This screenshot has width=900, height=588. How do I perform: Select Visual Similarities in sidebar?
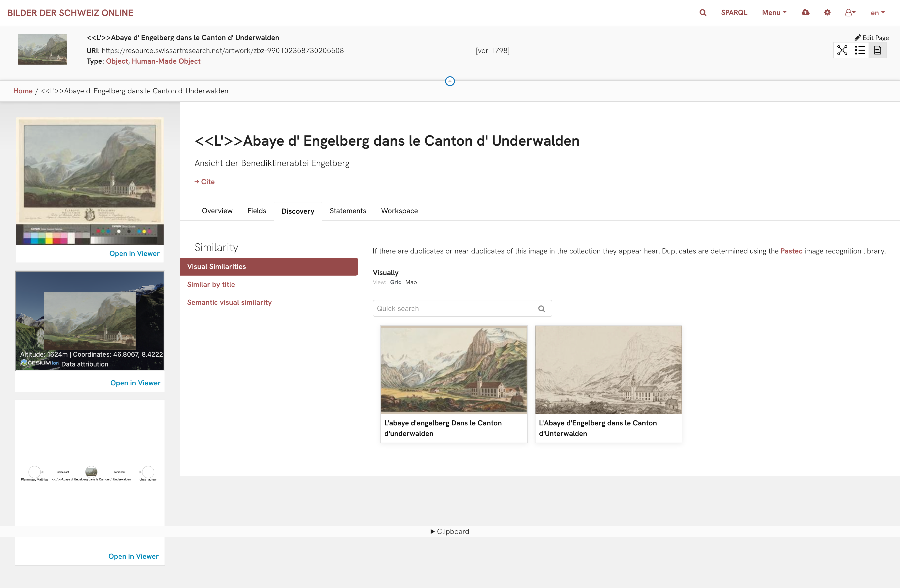click(x=269, y=266)
